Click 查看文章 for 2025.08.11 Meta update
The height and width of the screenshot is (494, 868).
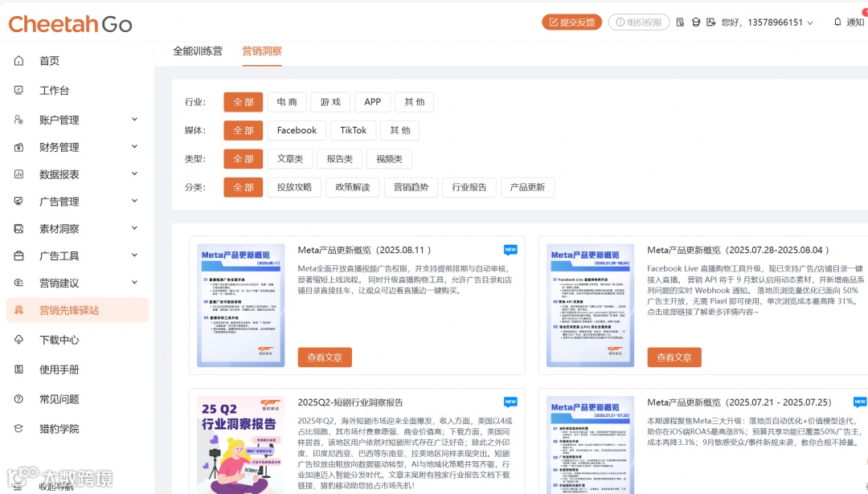pos(325,357)
